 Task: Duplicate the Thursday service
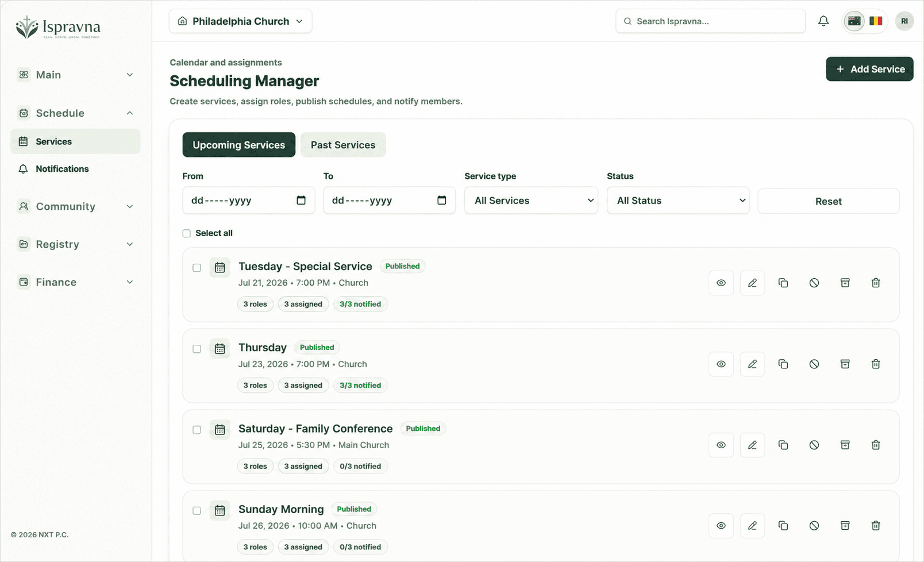(783, 364)
